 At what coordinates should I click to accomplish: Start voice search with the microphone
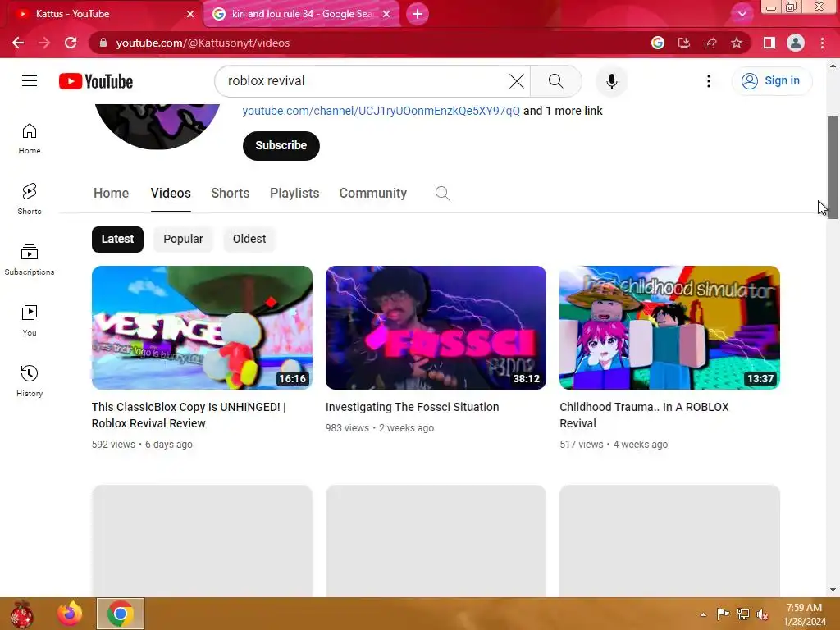[x=611, y=81]
